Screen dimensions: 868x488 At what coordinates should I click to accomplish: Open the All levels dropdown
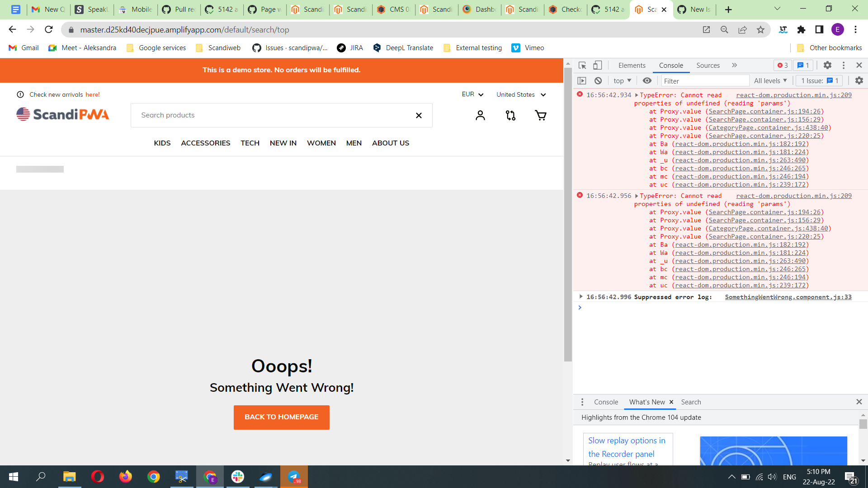770,80
